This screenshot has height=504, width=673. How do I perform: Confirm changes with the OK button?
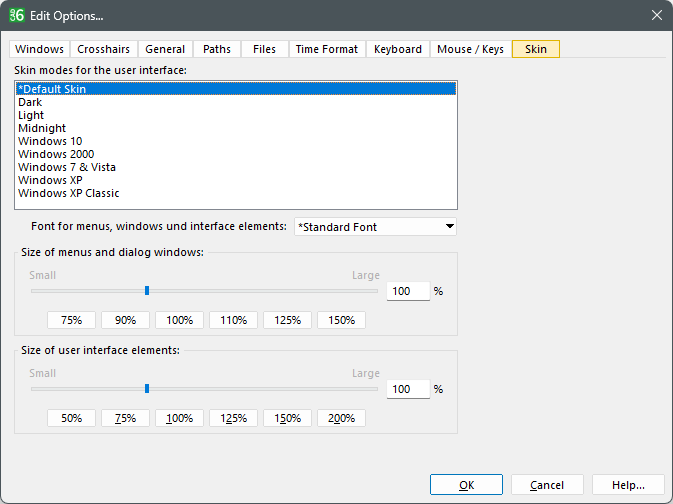coord(466,485)
